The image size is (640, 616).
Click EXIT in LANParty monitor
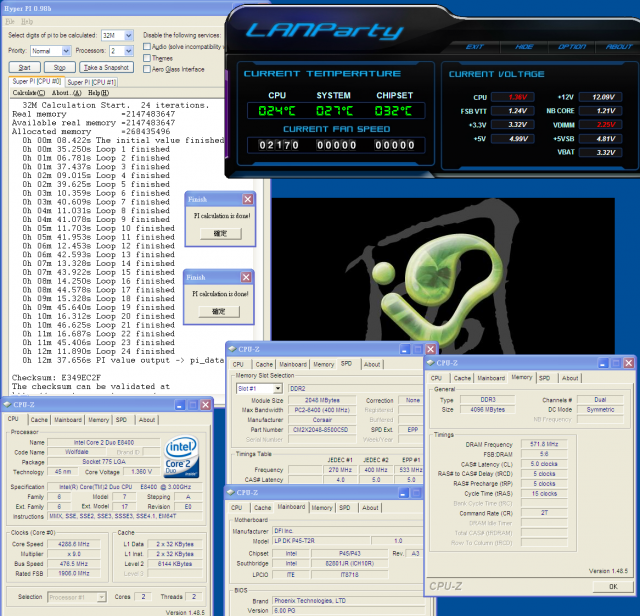click(x=475, y=47)
